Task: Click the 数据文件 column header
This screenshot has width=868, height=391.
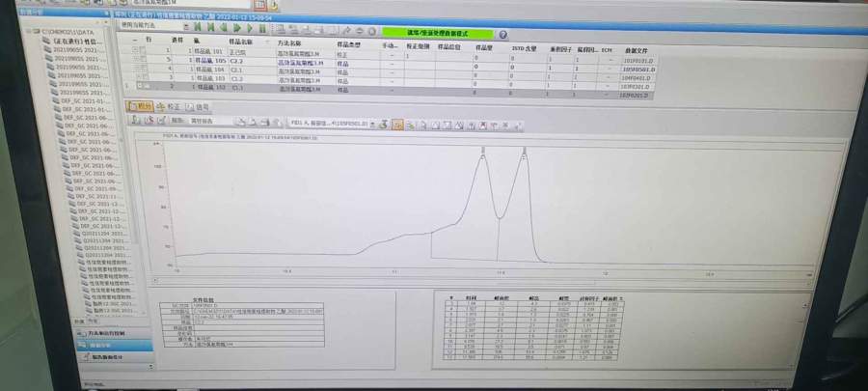Action: click(x=636, y=50)
